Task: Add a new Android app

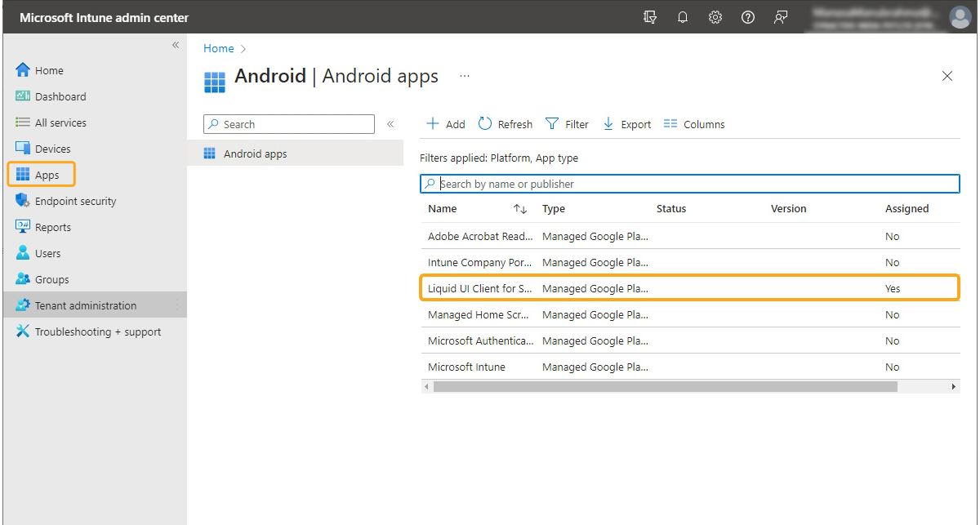Action: pyautogui.click(x=446, y=124)
